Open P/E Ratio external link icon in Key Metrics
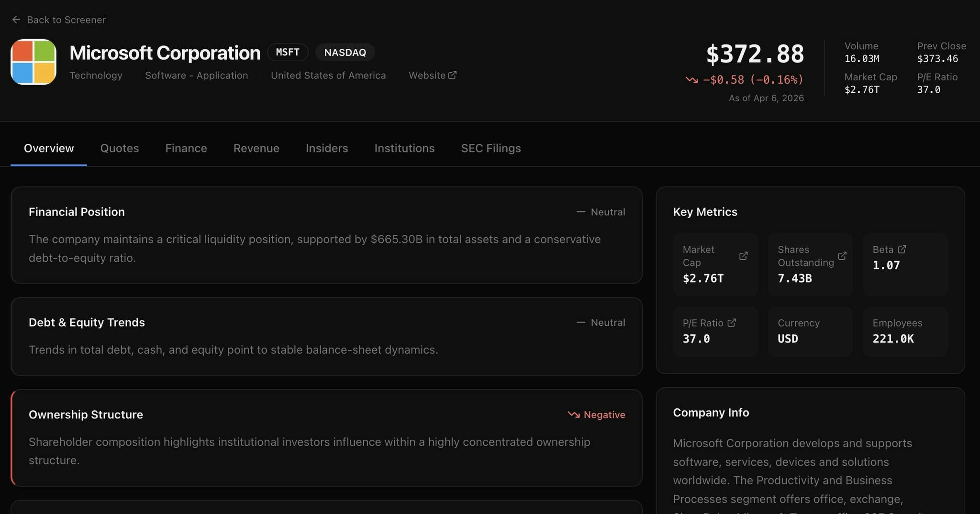Screen dimensions: 980x514 click(732, 323)
